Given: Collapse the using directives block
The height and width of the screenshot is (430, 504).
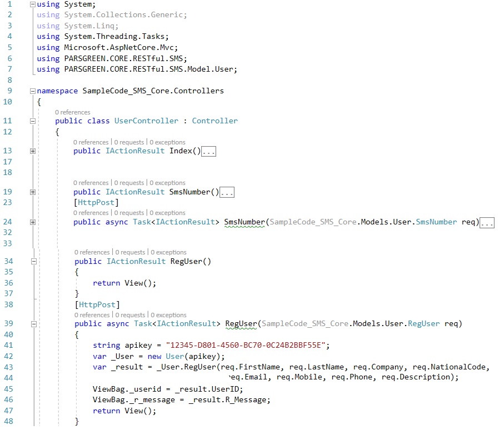Looking at the screenshot, I should tap(33, 4).
